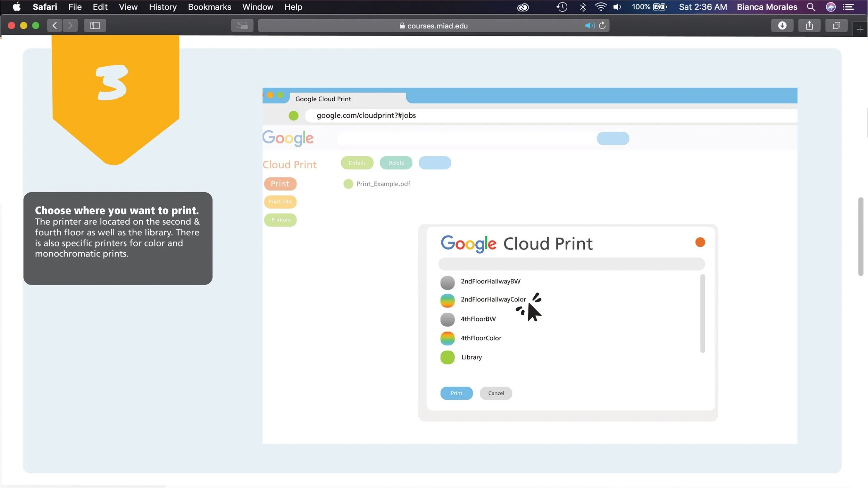Open the Wi-Fi status menu

tap(600, 7)
